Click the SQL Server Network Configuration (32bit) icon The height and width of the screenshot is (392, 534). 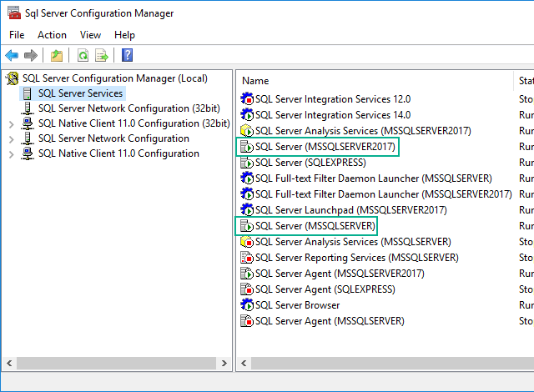(x=28, y=108)
